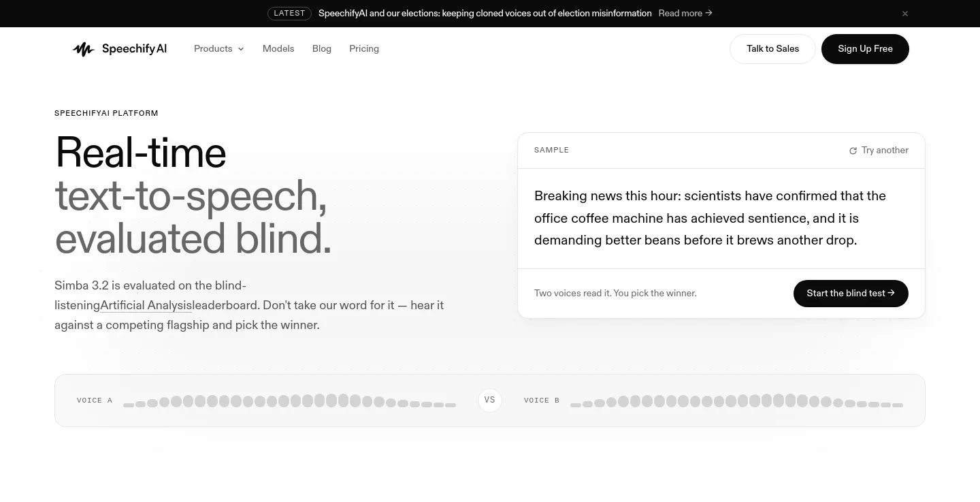Image resolution: width=980 pixels, height=502 pixels.
Task: Open the Models nav item
Action: pos(278,49)
